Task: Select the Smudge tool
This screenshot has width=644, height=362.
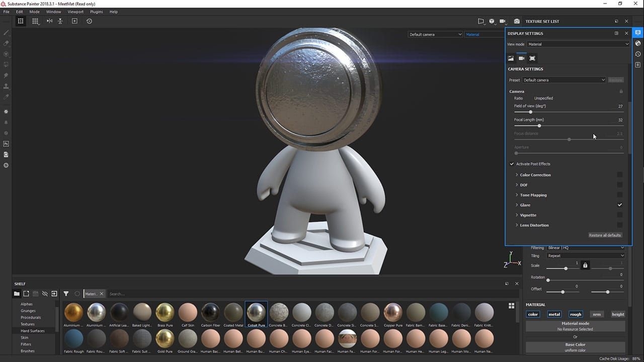Action: tap(6, 75)
